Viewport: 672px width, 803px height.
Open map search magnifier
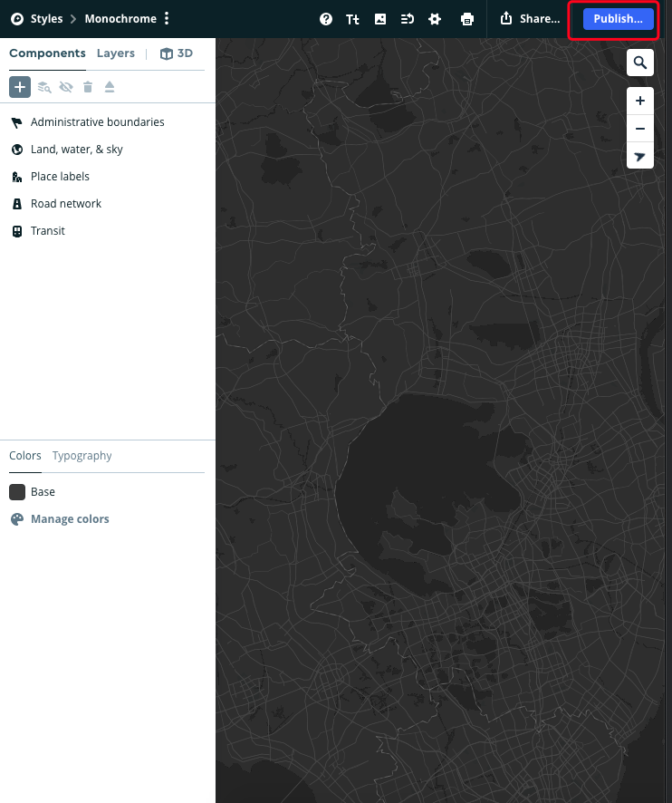click(640, 63)
